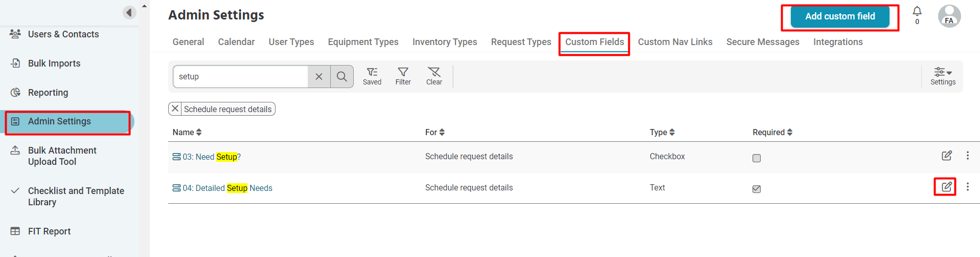Open the notifications bell

point(917,12)
